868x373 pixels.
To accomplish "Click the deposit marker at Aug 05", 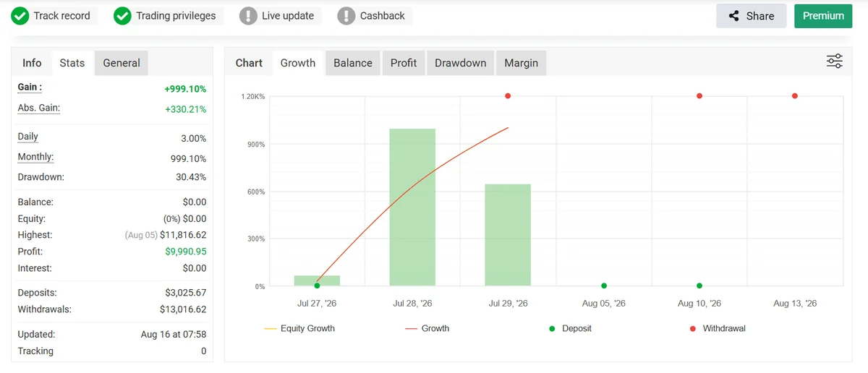I will tap(604, 286).
